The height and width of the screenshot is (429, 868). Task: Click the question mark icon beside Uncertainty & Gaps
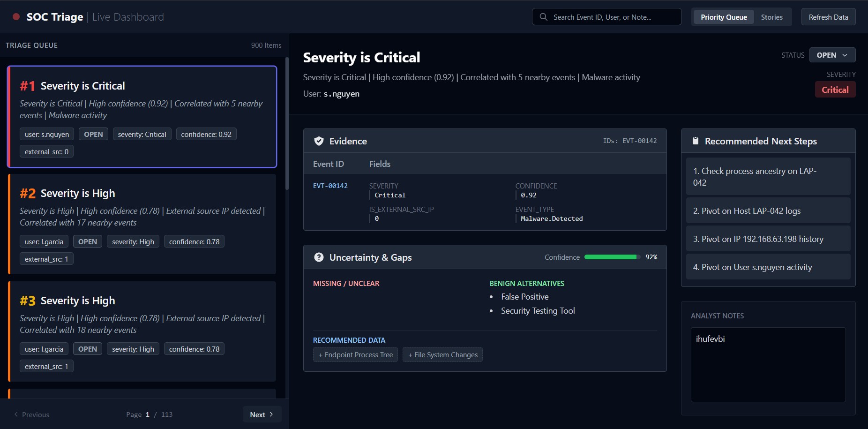[x=319, y=257]
